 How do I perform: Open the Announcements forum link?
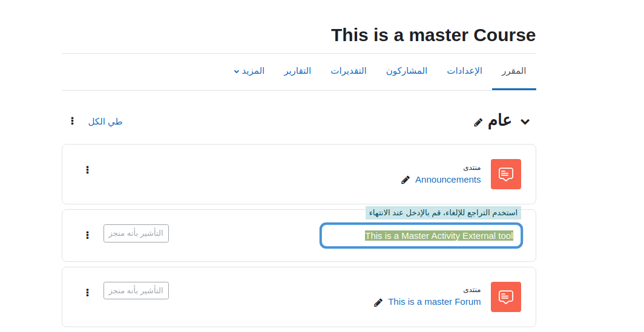click(448, 180)
